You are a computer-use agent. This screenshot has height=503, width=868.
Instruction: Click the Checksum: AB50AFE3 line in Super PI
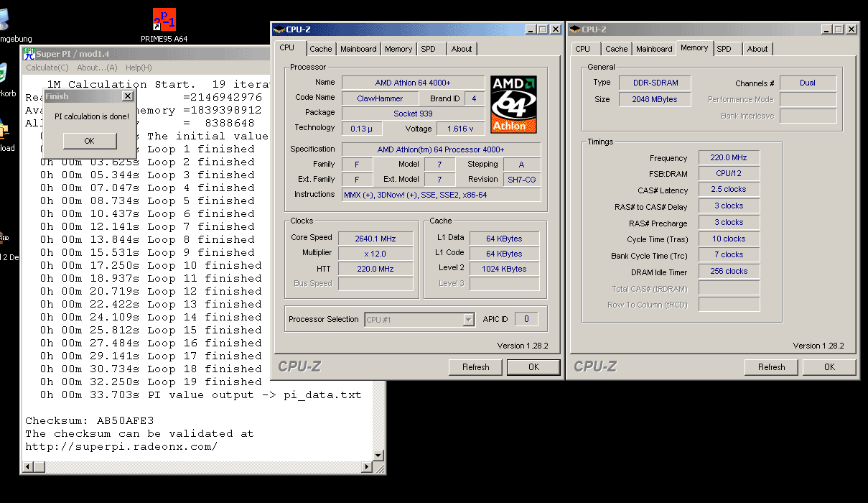[x=90, y=420]
